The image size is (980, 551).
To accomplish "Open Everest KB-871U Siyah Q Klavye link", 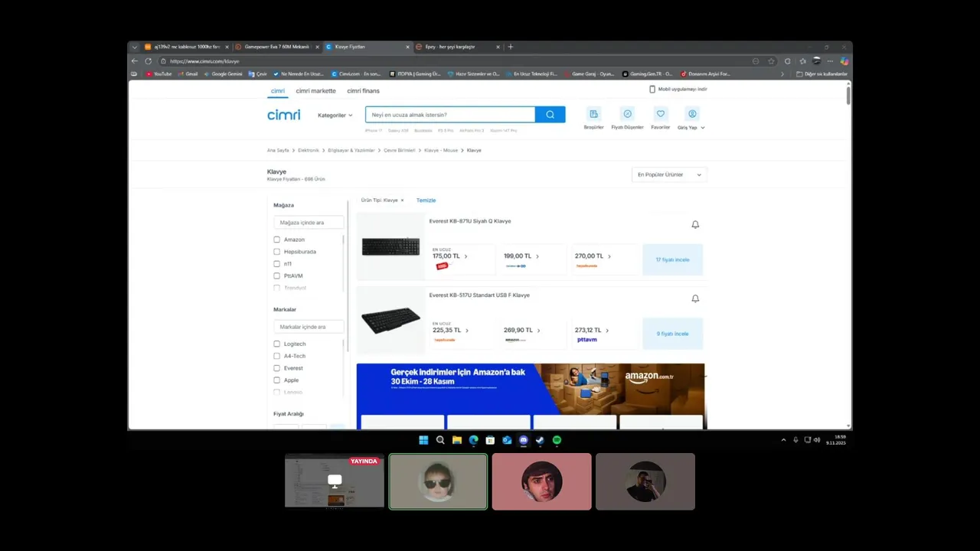I will tap(470, 221).
